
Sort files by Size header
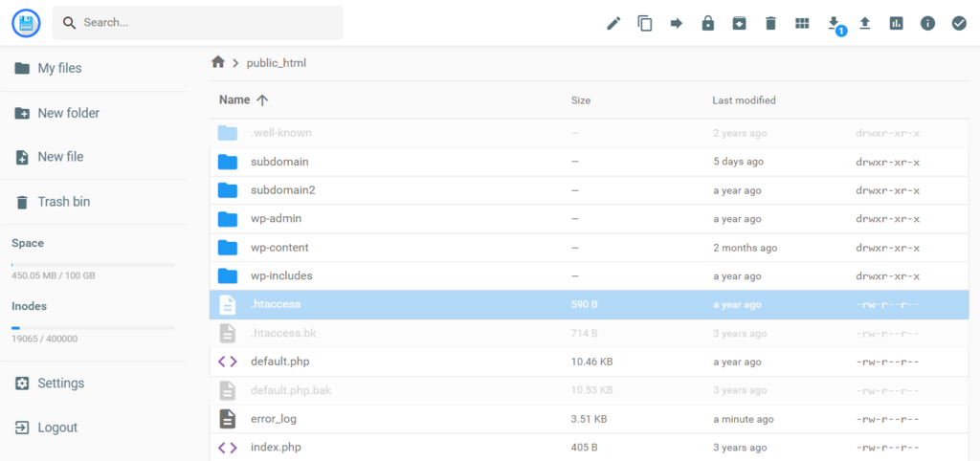pos(581,100)
